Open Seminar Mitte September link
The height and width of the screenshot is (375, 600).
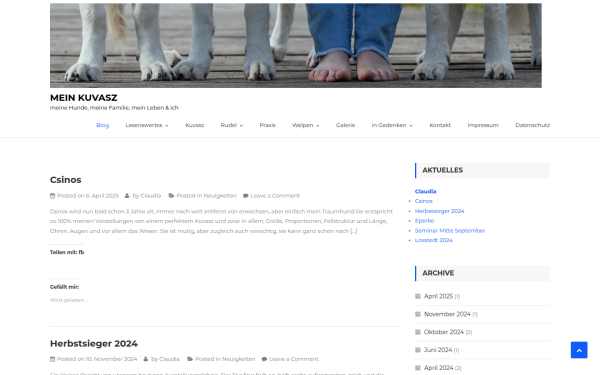pos(450,230)
